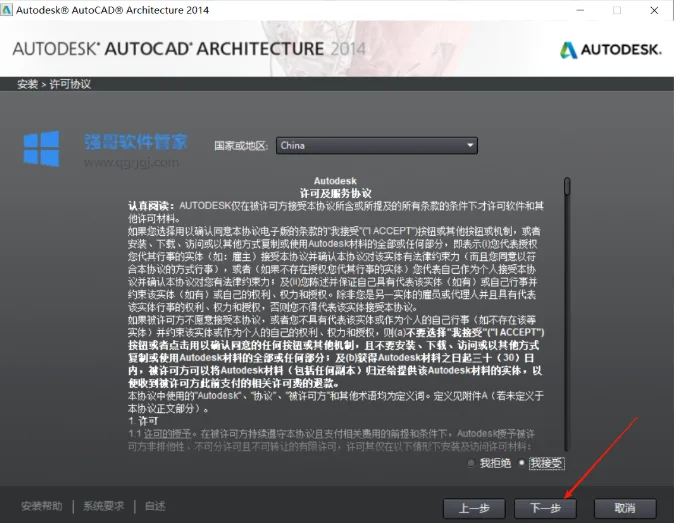Select the 我接受 (I accept) radio button
676x523 pixels.
tap(522, 463)
